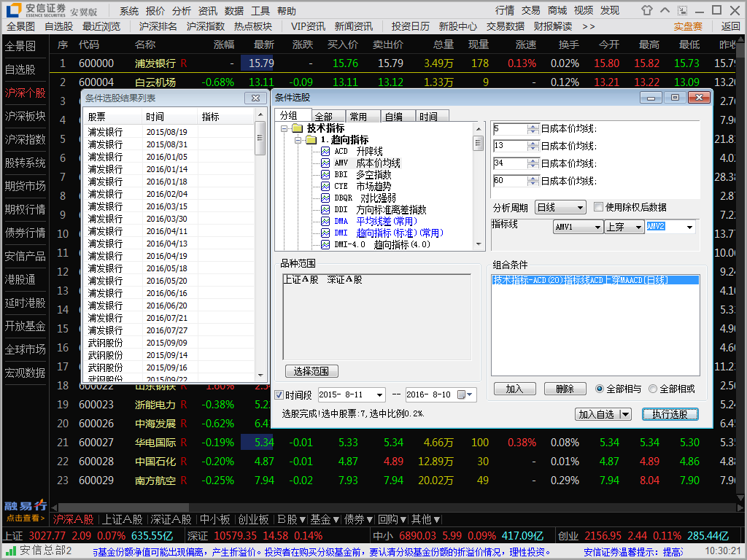Select the CYE 市场趋势 indicator icon
747x560 pixels.
tap(325, 186)
